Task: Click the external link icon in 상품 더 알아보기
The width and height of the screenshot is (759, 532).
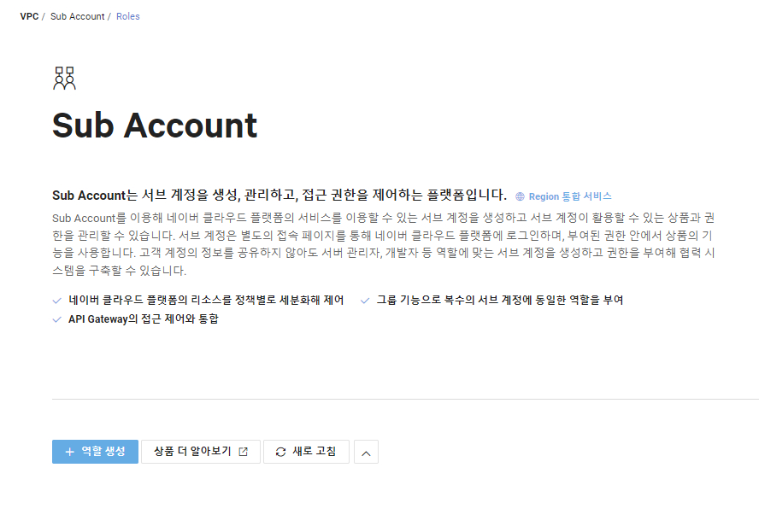Action: 244,452
